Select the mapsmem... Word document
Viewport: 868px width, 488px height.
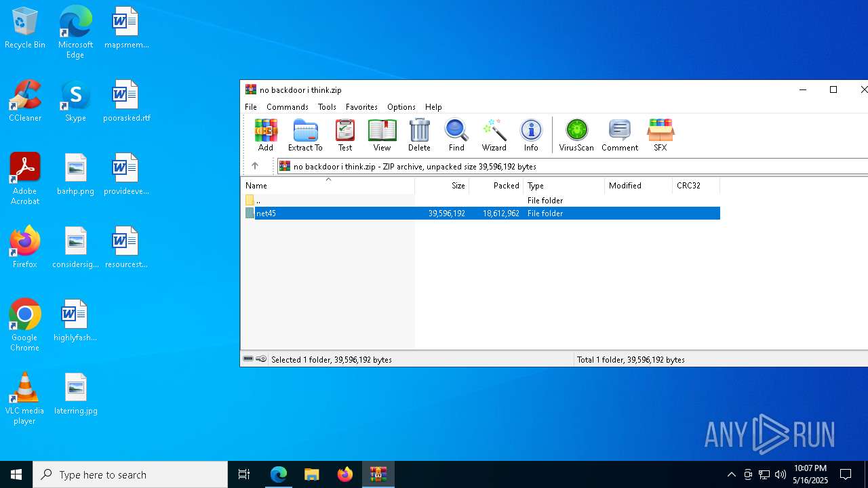(x=126, y=28)
